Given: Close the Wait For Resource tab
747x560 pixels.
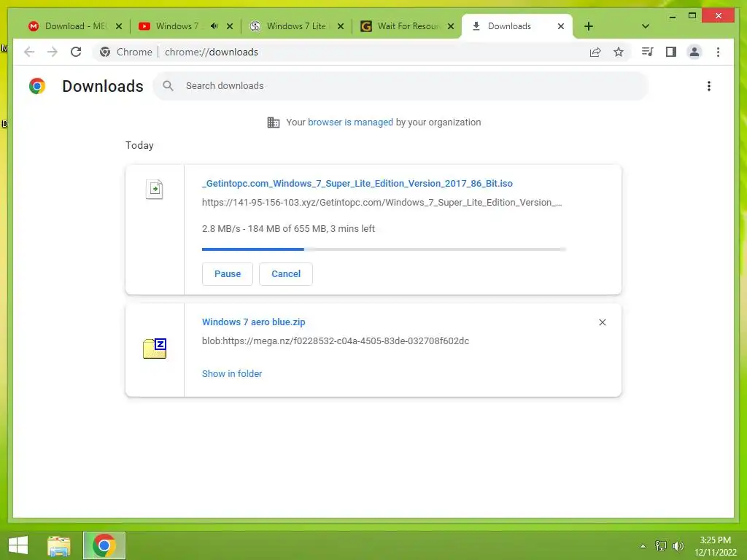Looking at the screenshot, I should tap(451, 26).
